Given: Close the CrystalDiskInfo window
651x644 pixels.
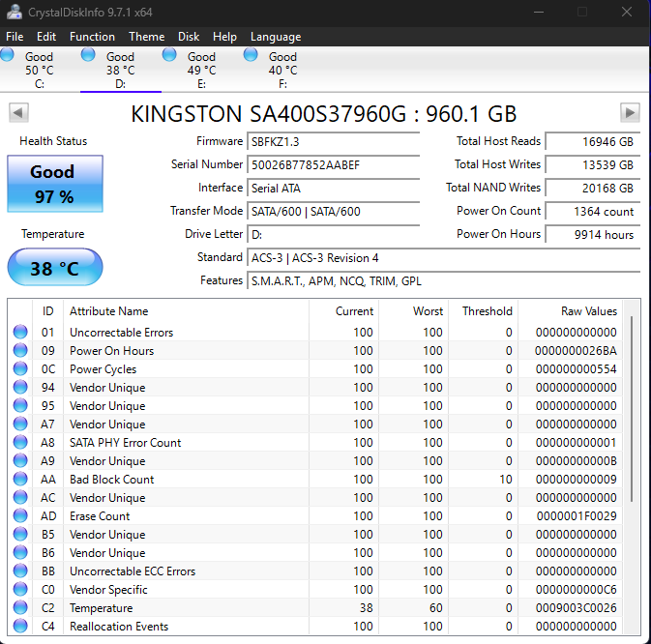Looking at the screenshot, I should pos(627,12).
